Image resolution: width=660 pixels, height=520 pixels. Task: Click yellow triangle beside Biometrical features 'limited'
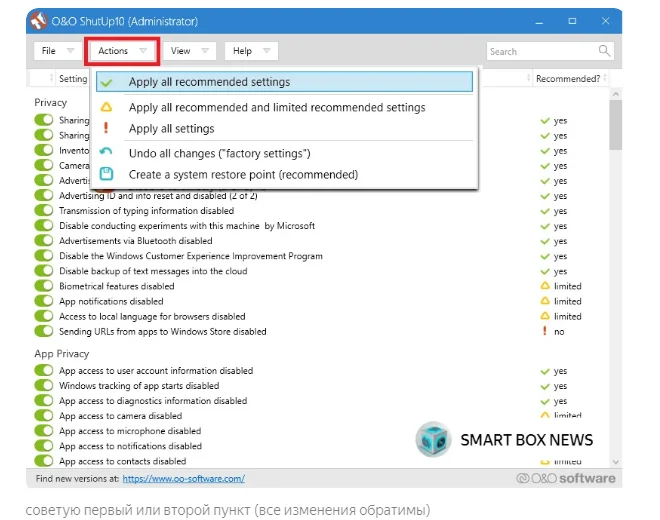[x=545, y=286]
